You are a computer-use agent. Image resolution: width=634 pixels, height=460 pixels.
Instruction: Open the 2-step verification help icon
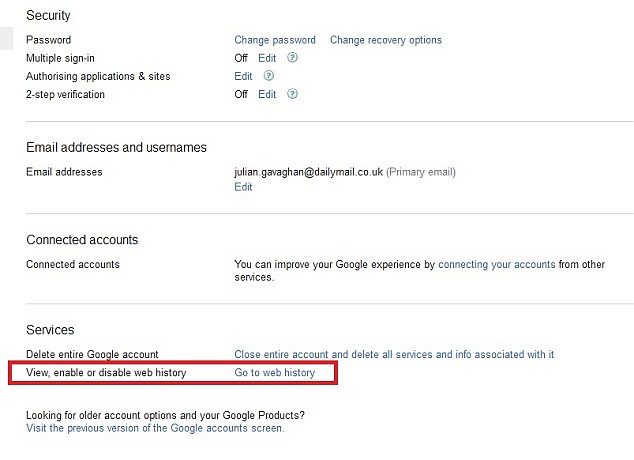point(292,94)
